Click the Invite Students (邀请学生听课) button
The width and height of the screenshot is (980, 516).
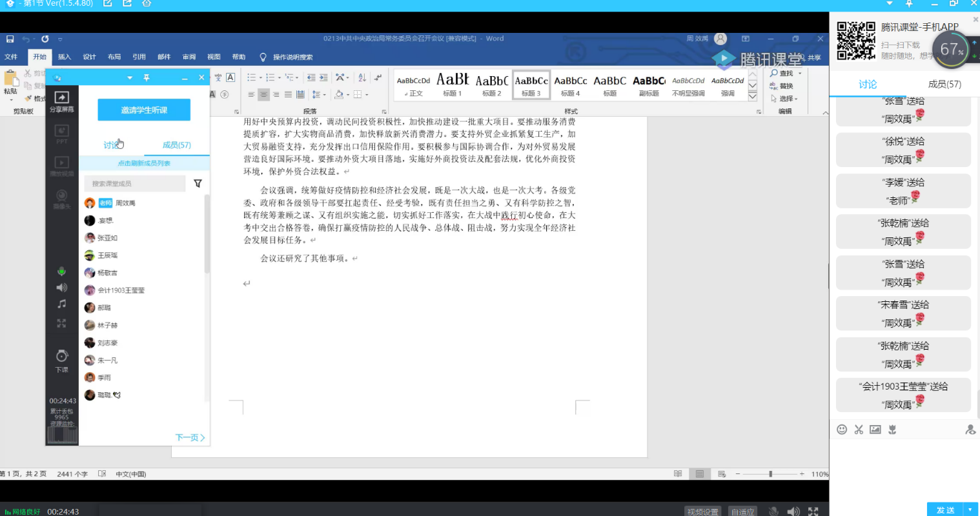point(144,110)
